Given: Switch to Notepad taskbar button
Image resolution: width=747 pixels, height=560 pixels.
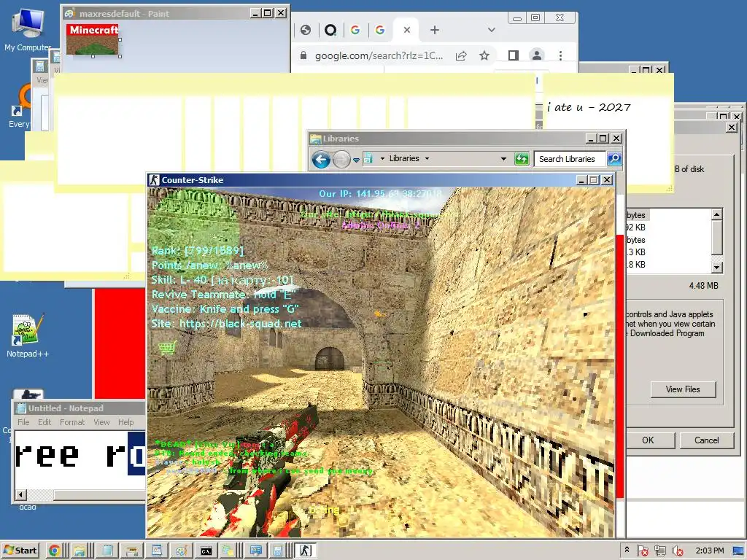Looking at the screenshot, I should click(107, 551).
